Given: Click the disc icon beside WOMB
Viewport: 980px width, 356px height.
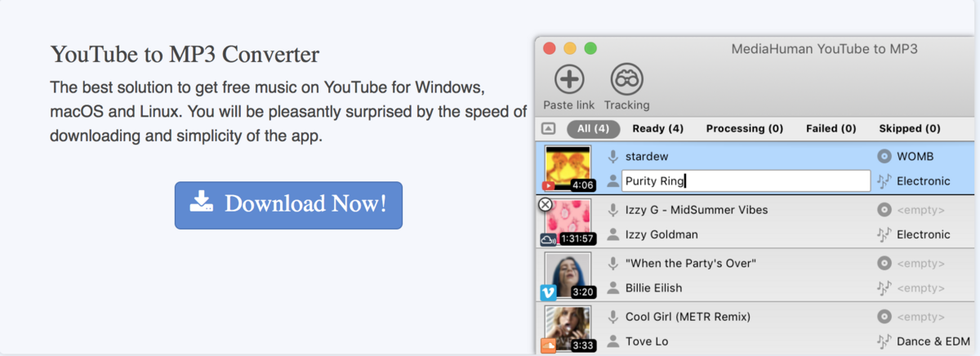Looking at the screenshot, I should tap(883, 156).
